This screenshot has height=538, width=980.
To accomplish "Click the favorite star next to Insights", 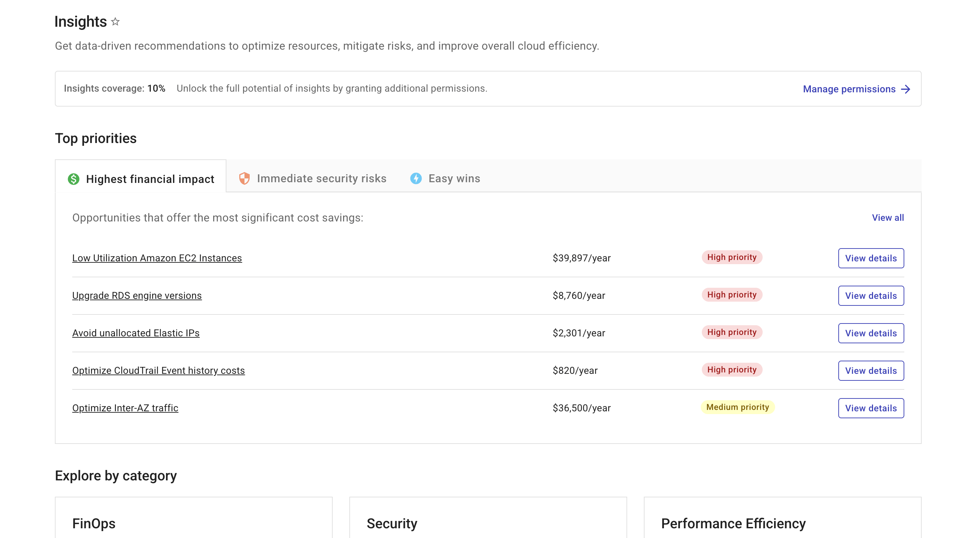I will pos(115,22).
